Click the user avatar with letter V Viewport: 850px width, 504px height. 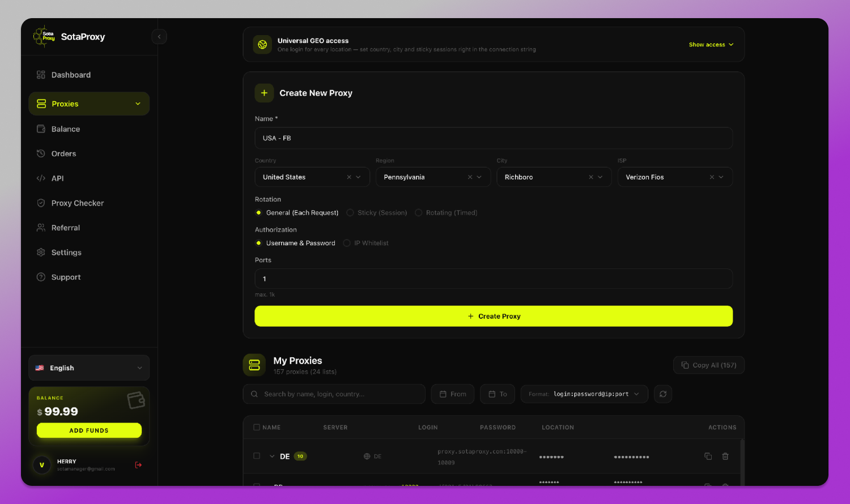41,465
